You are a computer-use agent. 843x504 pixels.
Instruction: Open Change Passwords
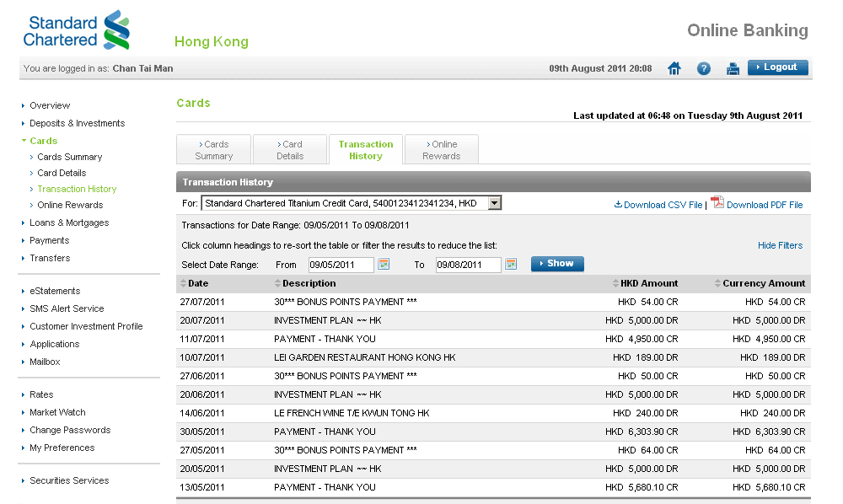click(70, 430)
